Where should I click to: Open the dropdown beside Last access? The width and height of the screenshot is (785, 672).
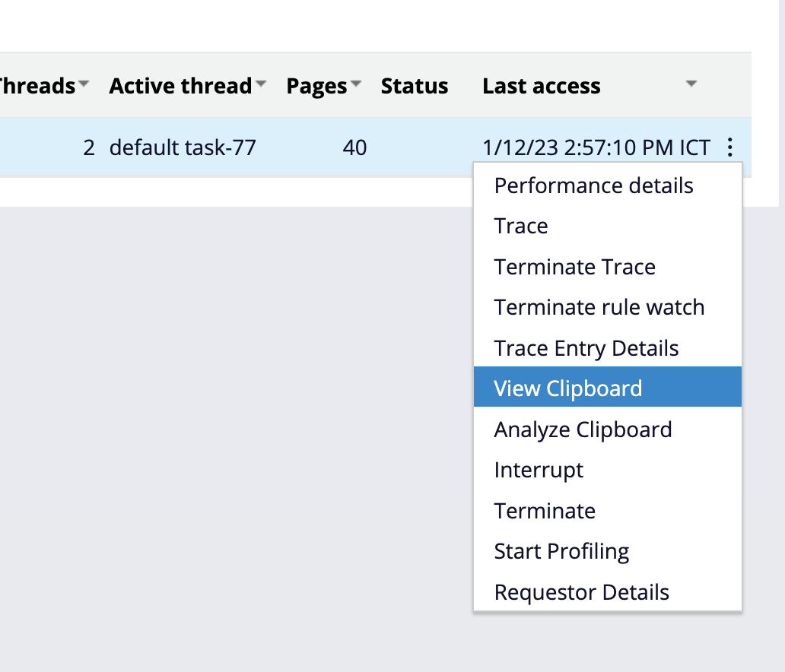[x=691, y=85]
